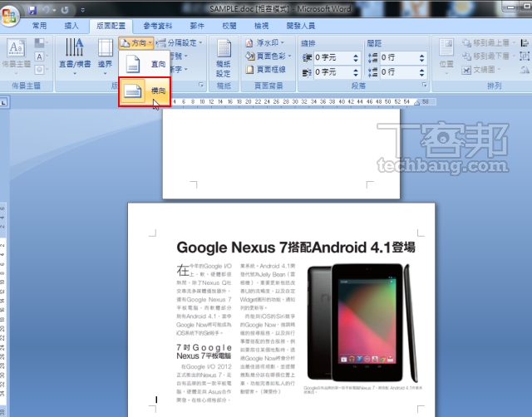Click the right indent marker on the ruler
Image resolution: width=532 pixels, height=417 pixels.
(x=416, y=102)
